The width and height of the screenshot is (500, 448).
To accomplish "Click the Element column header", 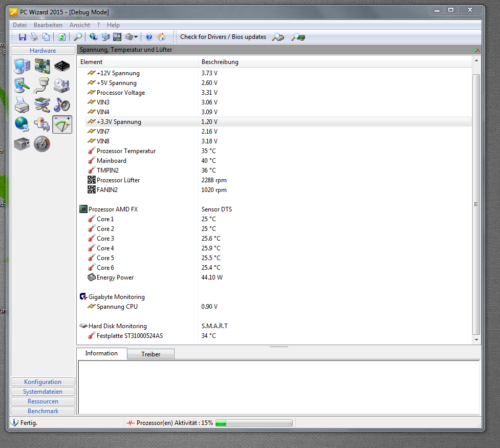I will [138, 62].
